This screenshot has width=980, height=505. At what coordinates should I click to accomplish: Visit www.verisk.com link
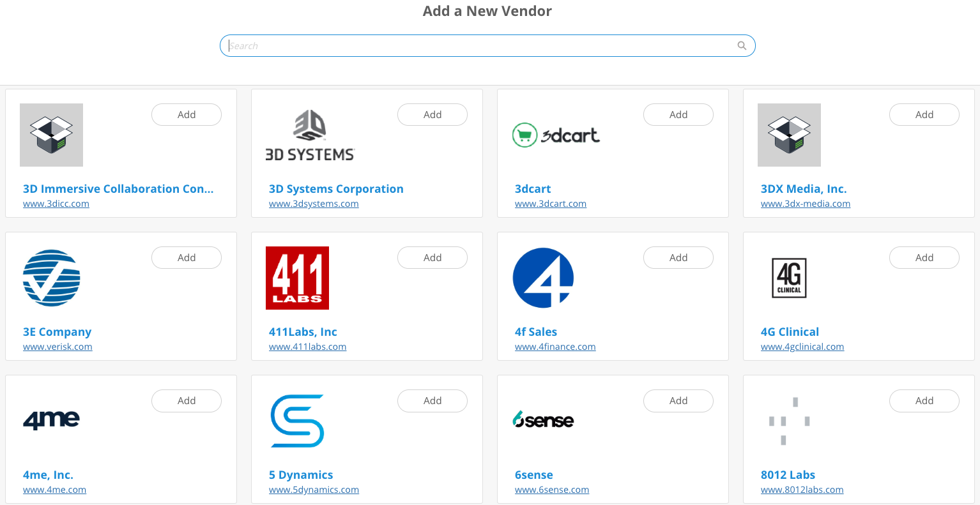click(57, 347)
